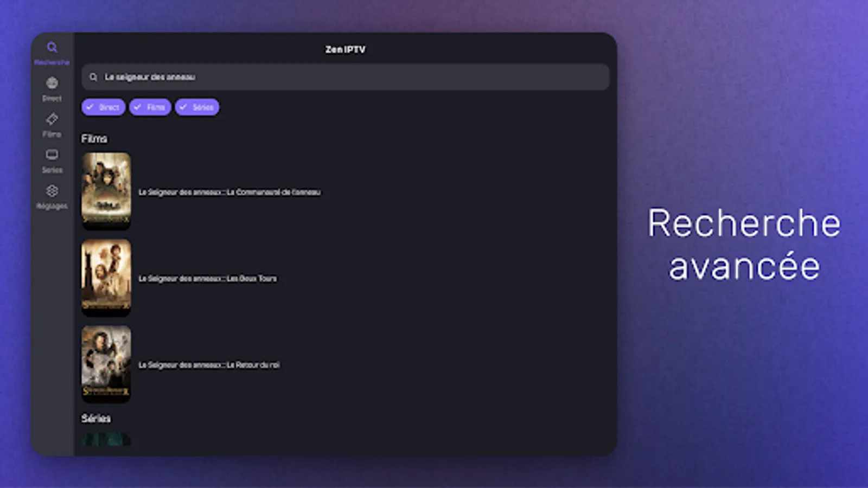Select title "Le Seigneur des anneaux : Le Retour du roi"
Viewport: 868px width, 488px height.
[209, 365]
